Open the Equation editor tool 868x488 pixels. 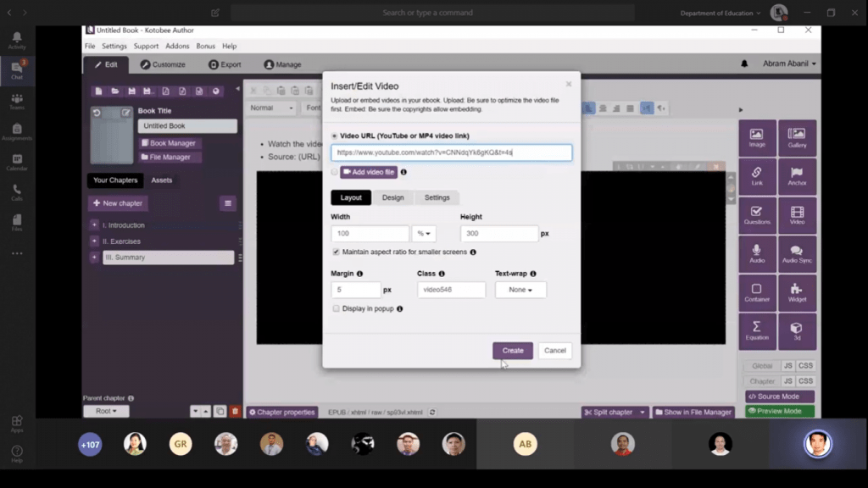tap(757, 331)
